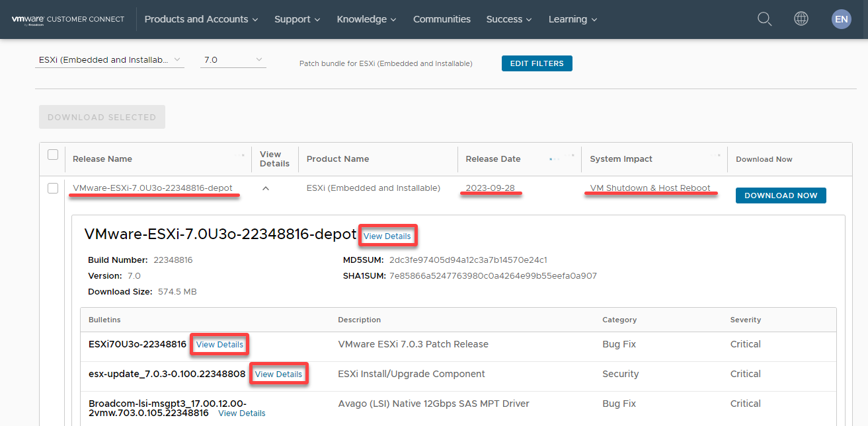
Task: Click the MD5SUM hash value
Action: pos(468,260)
